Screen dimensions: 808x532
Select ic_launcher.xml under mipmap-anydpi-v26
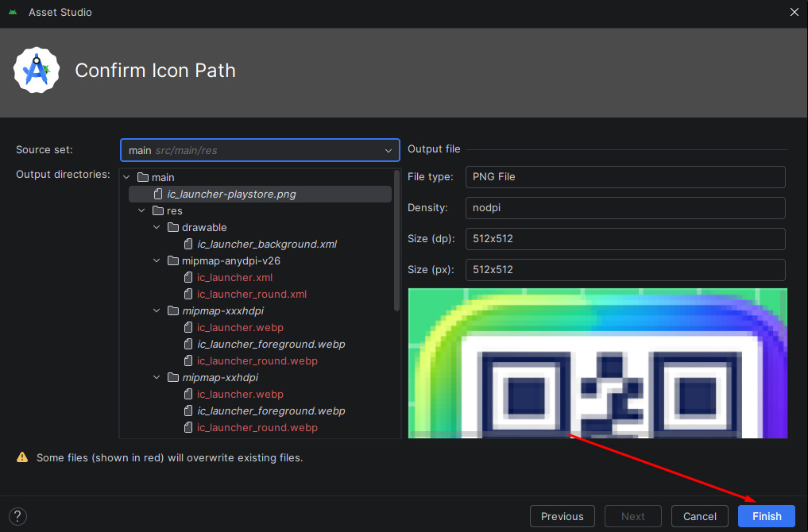tap(234, 278)
